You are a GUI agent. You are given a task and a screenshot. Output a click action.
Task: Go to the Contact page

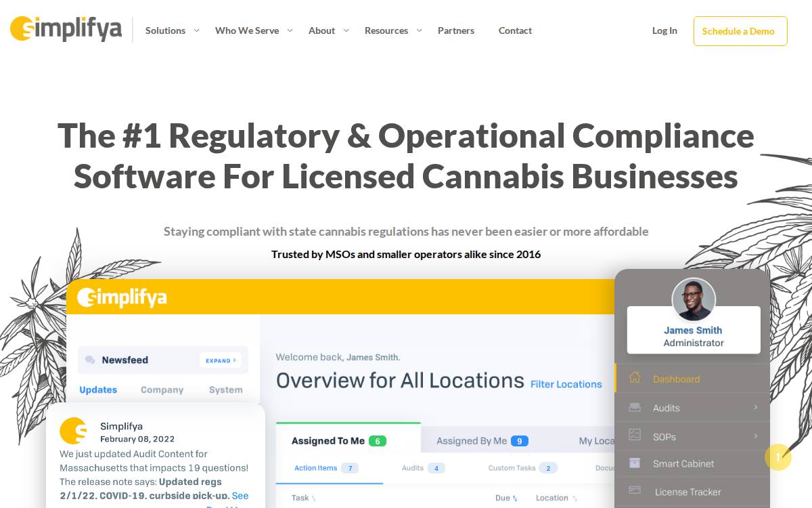point(515,30)
